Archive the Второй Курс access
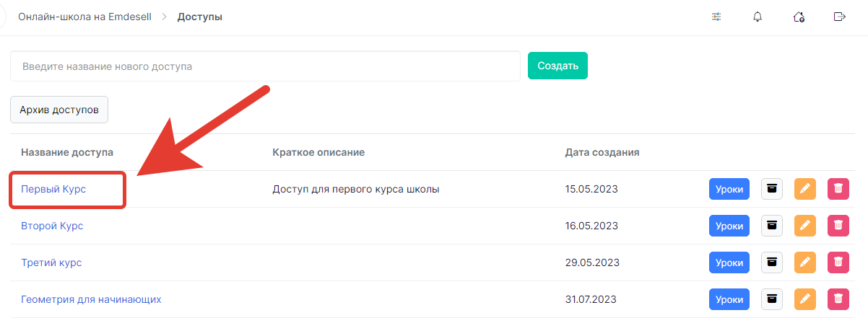 [772, 226]
